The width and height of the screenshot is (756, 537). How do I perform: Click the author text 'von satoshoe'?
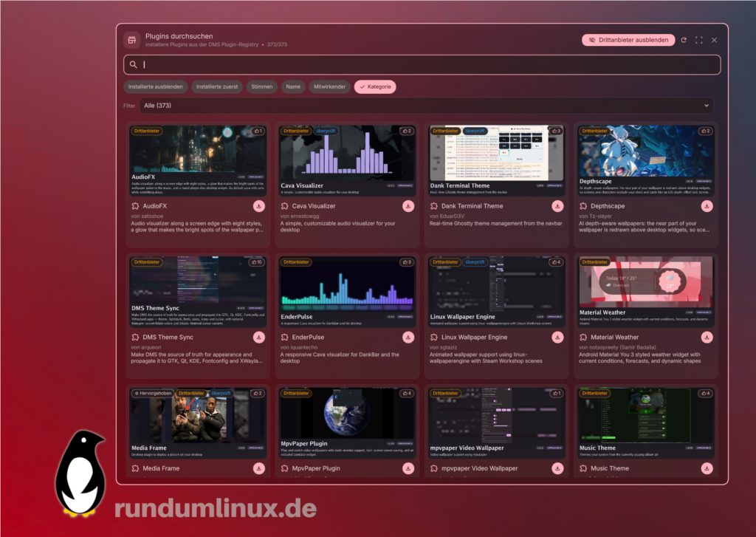point(147,216)
